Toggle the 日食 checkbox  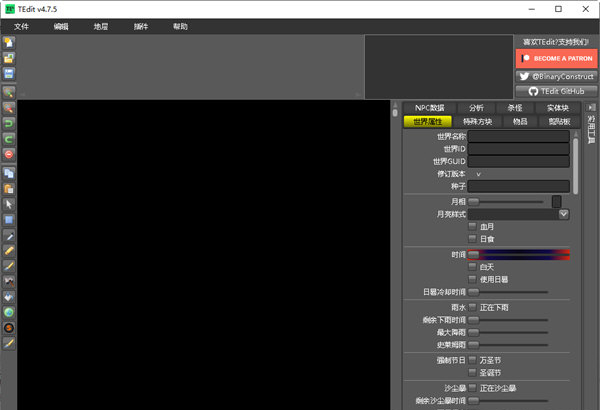[x=473, y=239]
